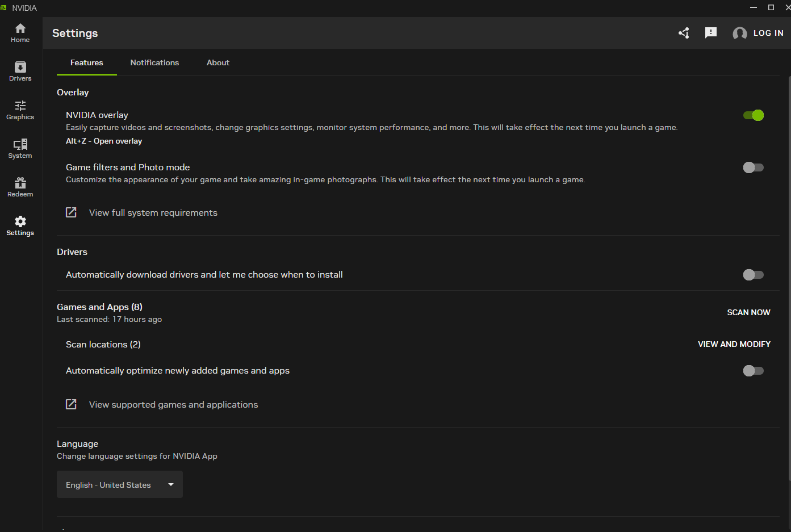Switch to the About tab
The image size is (791, 532).
[x=218, y=62]
